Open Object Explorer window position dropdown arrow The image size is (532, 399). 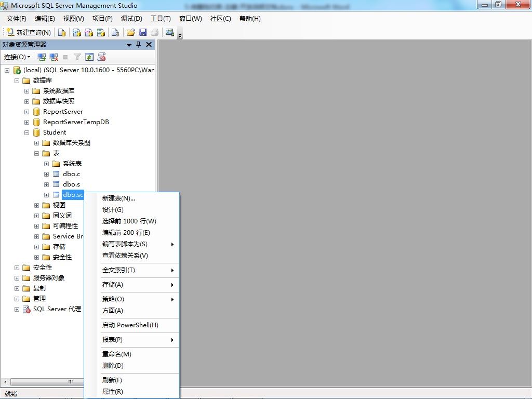(x=129, y=45)
